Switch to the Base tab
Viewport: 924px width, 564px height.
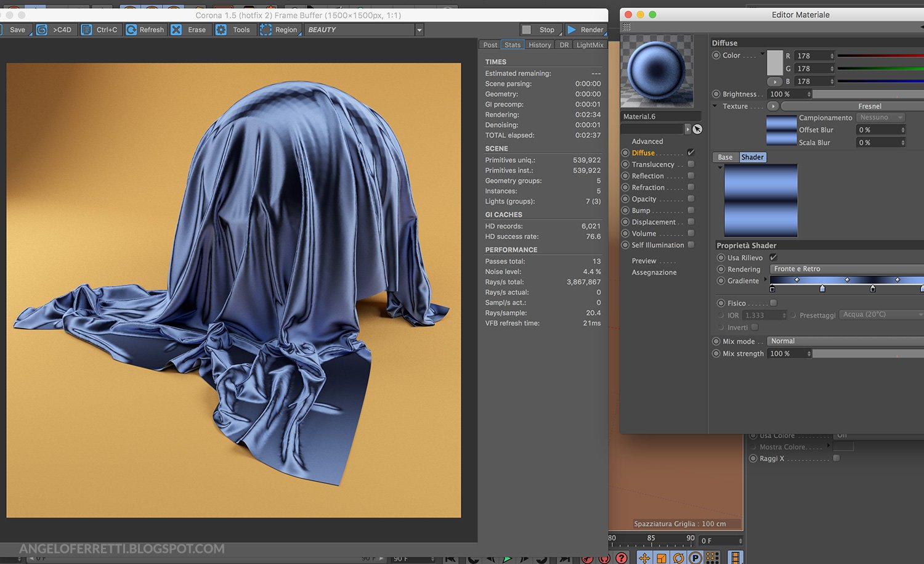725,157
